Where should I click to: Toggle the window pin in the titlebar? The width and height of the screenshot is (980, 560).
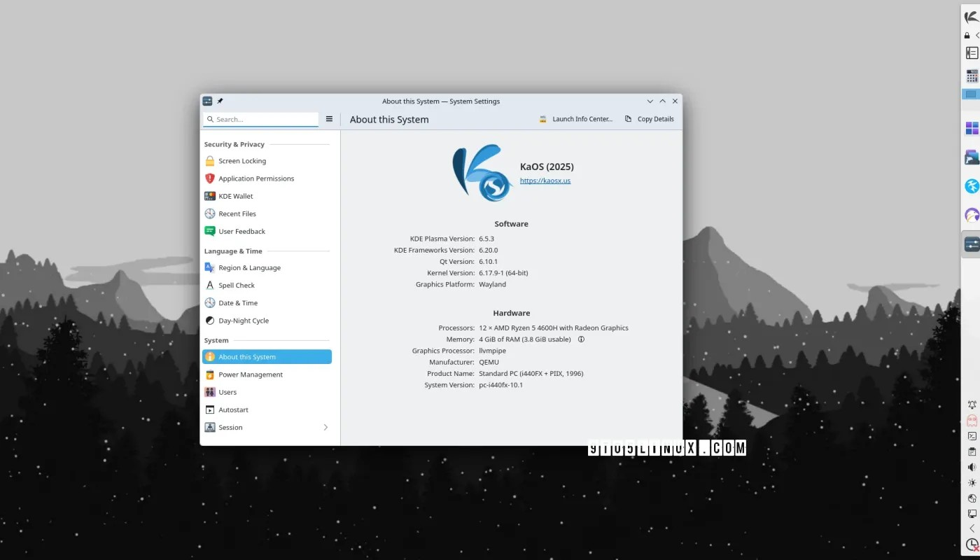click(x=219, y=101)
